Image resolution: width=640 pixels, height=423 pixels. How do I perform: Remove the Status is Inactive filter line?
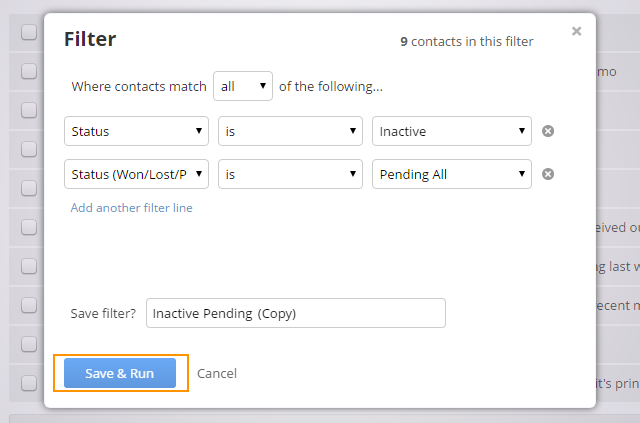[548, 131]
